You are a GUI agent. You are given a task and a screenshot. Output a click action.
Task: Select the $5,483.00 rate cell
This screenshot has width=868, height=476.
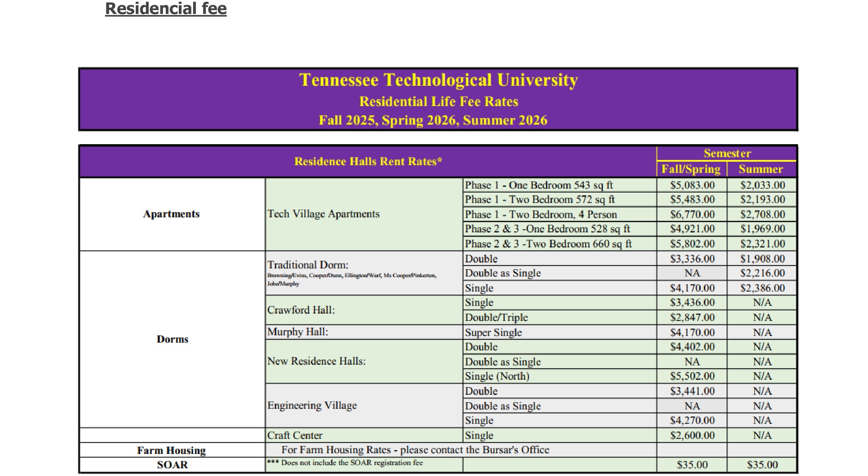click(692, 199)
